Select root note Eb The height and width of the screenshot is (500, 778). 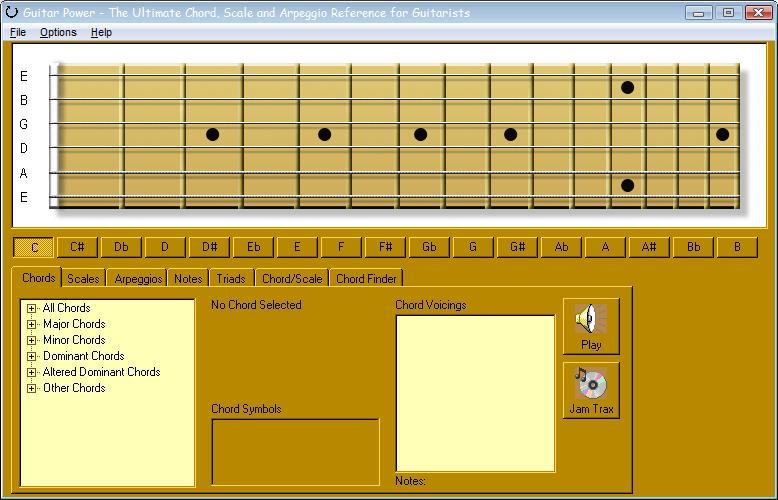click(x=253, y=247)
